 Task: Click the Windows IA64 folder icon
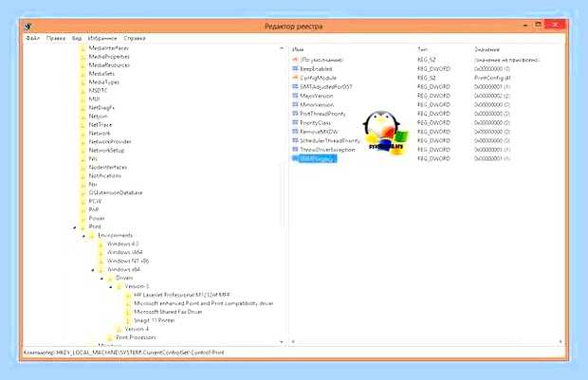(101, 253)
